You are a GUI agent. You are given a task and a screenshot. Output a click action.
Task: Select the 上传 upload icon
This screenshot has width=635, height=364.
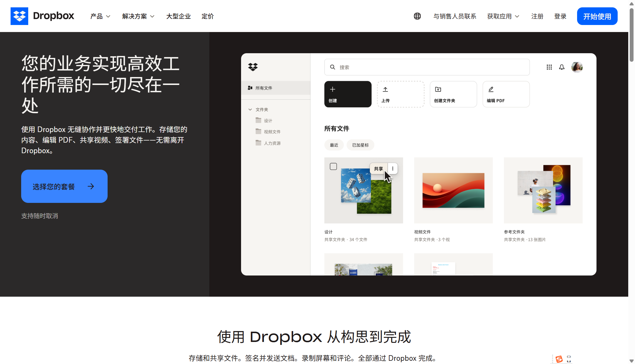pyautogui.click(x=386, y=89)
